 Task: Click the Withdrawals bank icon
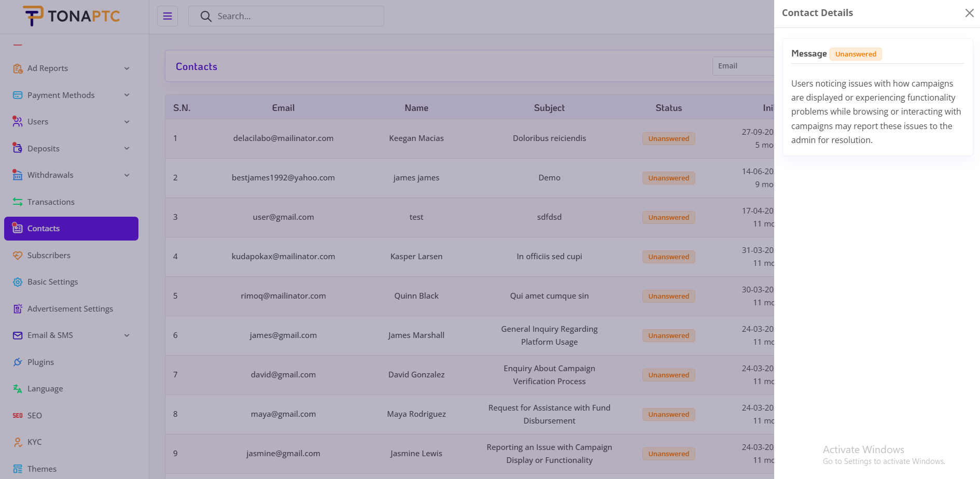[18, 175]
